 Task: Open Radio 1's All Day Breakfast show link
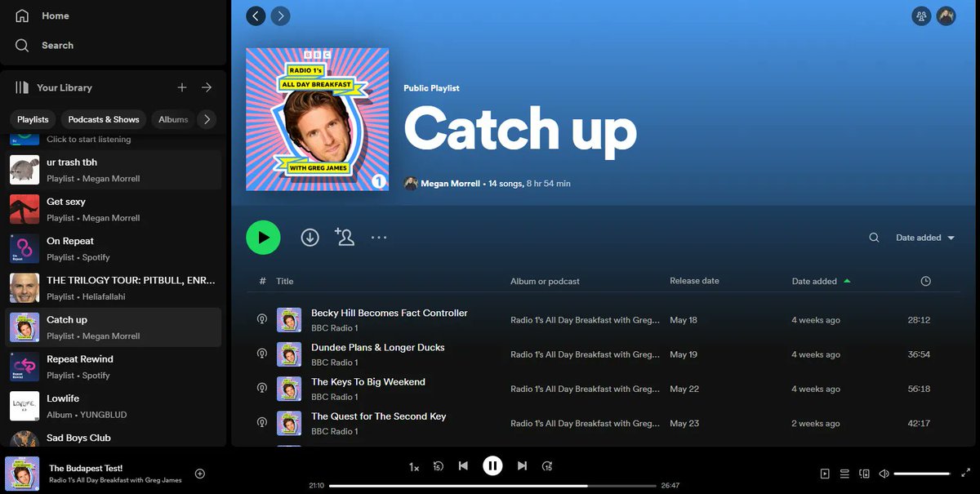coord(115,480)
